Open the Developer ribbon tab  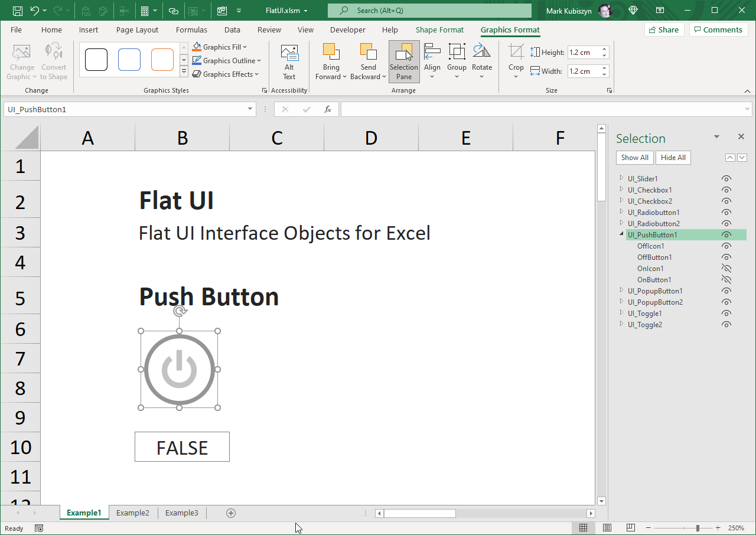[347, 30]
